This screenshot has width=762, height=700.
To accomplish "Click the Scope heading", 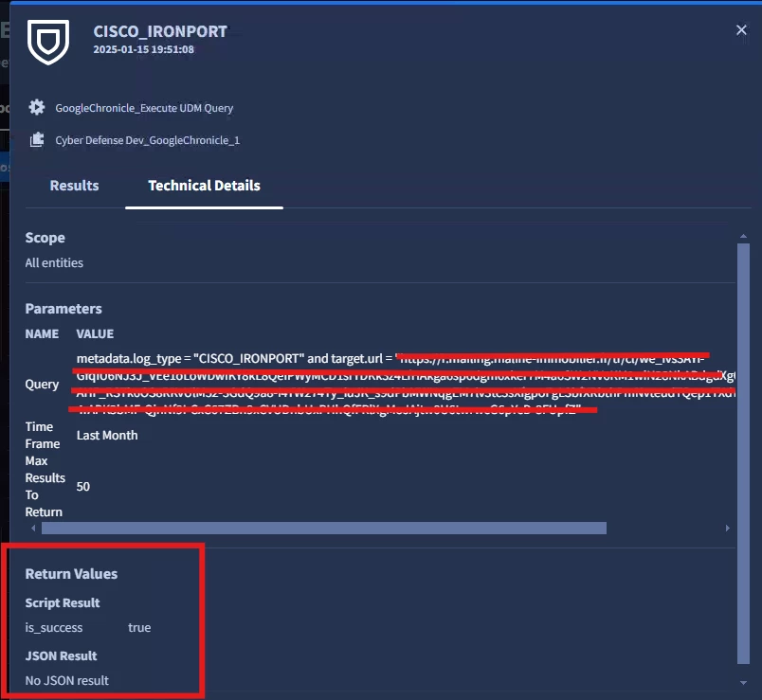I will click(x=45, y=238).
